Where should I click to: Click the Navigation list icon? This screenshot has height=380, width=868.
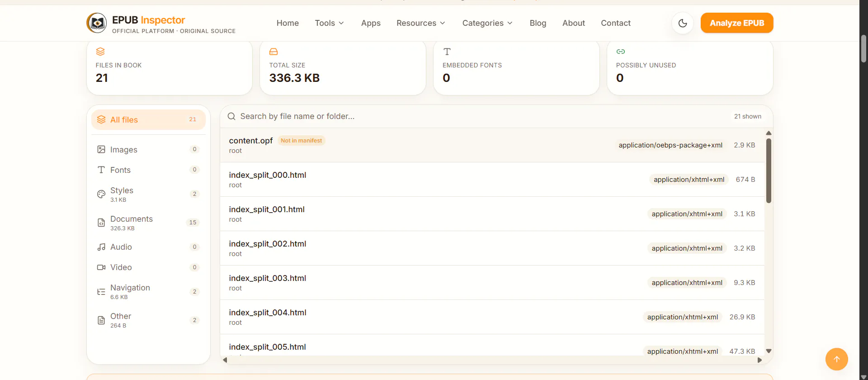point(101,292)
